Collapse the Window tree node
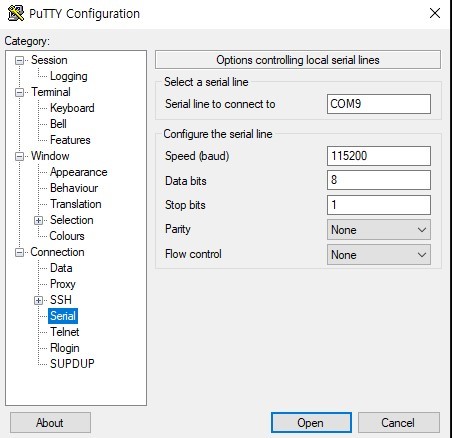Image resolution: width=452 pixels, height=438 pixels. [20, 156]
